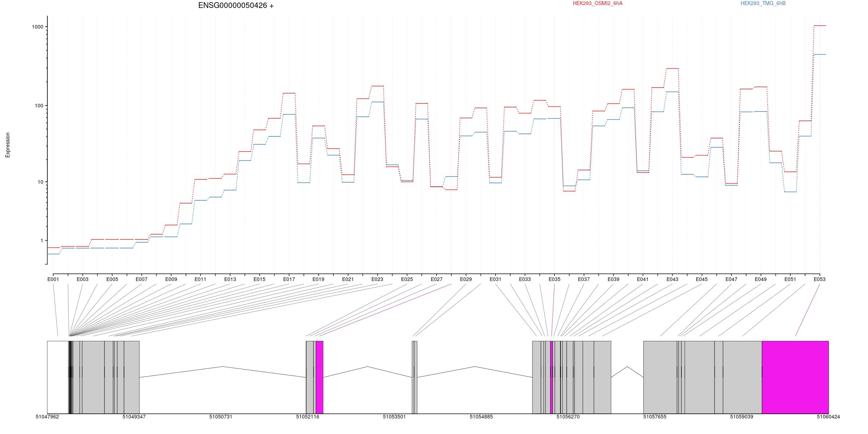The image size is (868, 434).
Task: Click exon label E051
Action: pos(790,279)
